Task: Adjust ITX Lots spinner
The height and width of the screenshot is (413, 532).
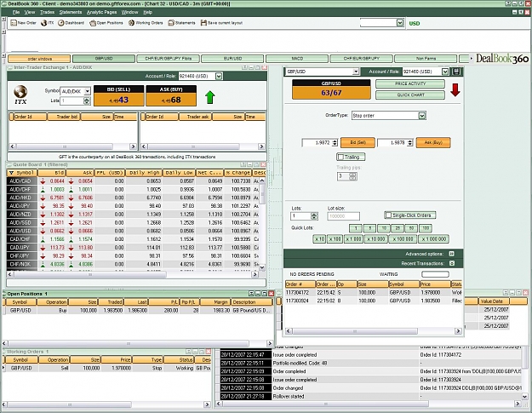Action: click(x=87, y=100)
